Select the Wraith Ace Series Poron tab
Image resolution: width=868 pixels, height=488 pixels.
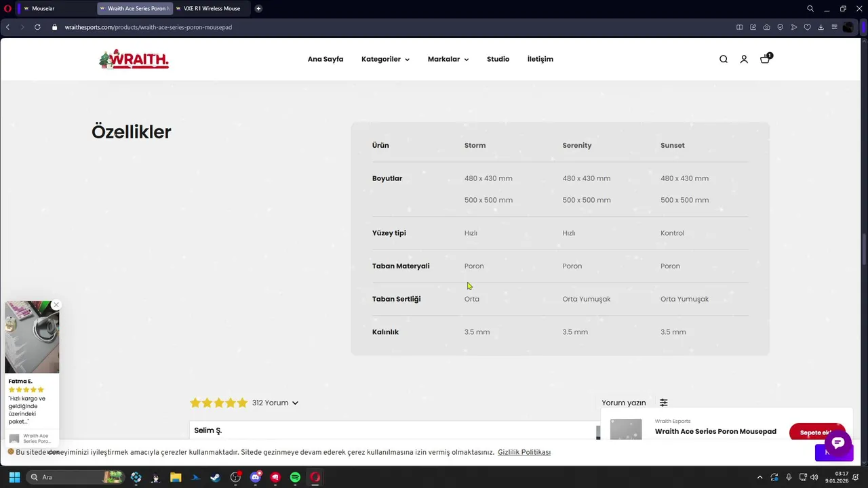click(134, 8)
